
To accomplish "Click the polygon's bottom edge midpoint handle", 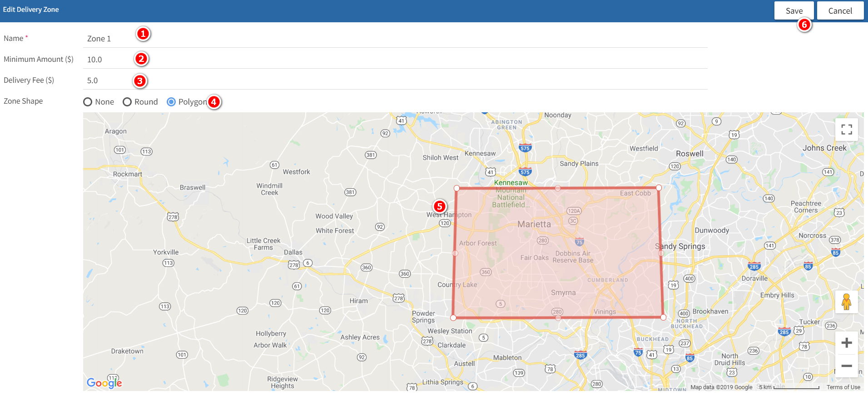I will click(x=558, y=318).
